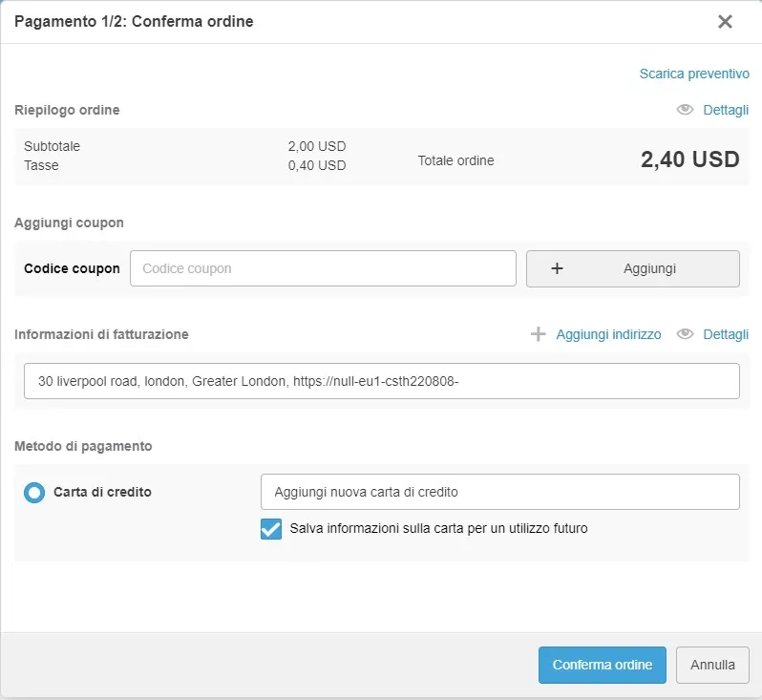Uncheck Salva informazioni sulla carta checkbox

coord(271,528)
